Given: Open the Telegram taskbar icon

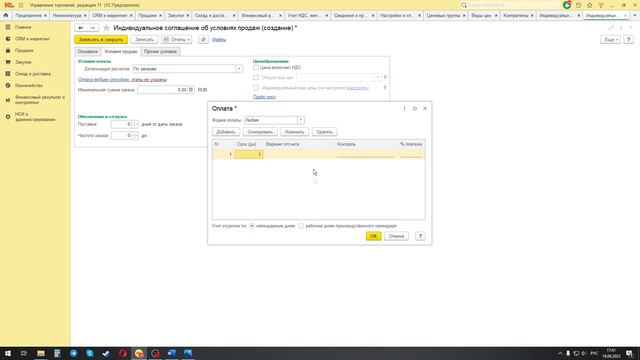Looking at the screenshot, I should click(x=73, y=353).
